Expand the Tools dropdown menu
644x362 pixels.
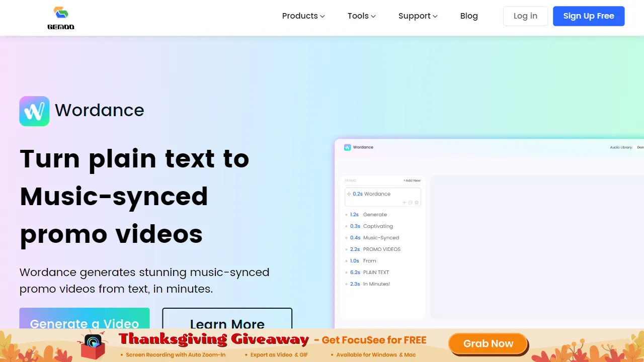[362, 16]
